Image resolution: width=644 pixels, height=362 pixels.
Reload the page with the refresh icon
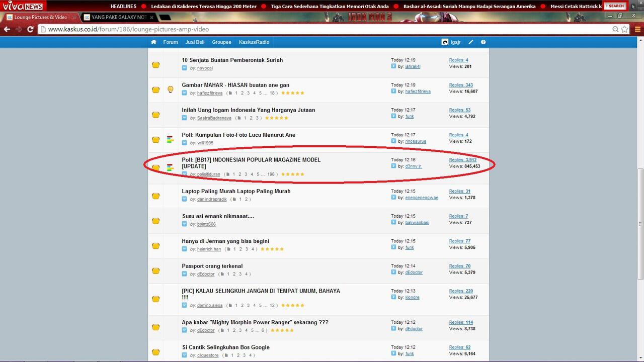click(30, 29)
